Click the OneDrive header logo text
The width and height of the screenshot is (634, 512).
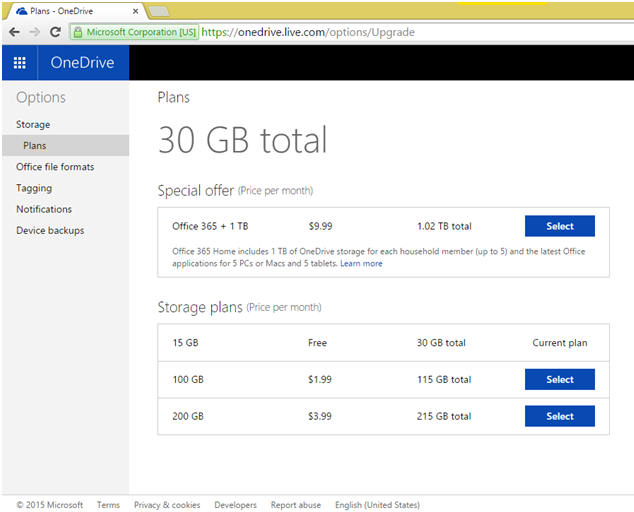82,63
